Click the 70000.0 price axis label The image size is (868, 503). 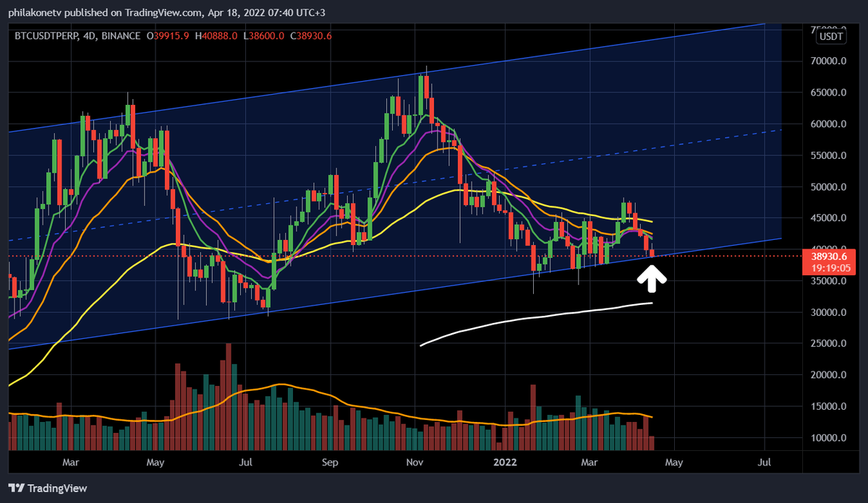tap(828, 61)
